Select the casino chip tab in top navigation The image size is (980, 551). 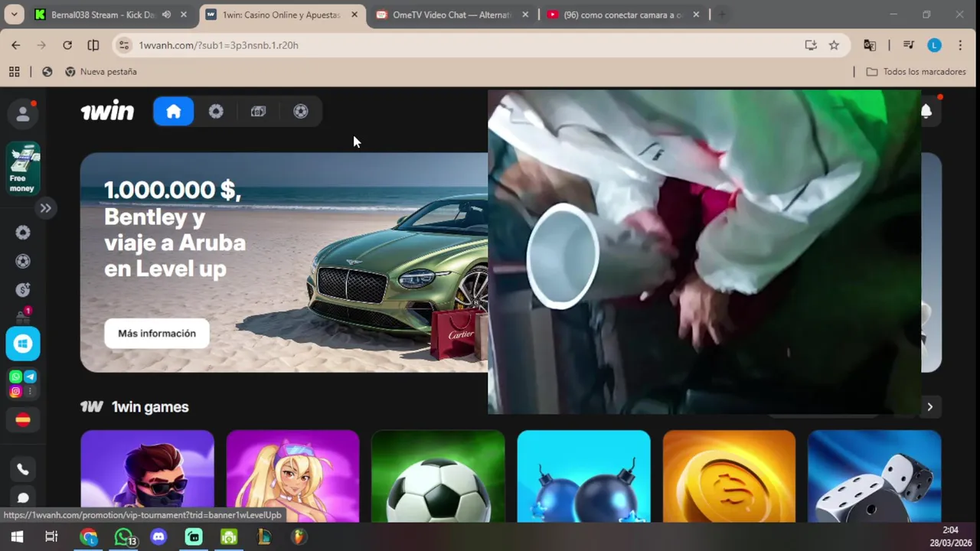216,112
